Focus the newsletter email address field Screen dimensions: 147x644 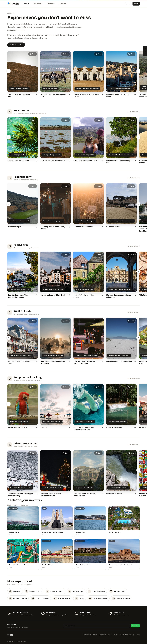click(96, 626)
